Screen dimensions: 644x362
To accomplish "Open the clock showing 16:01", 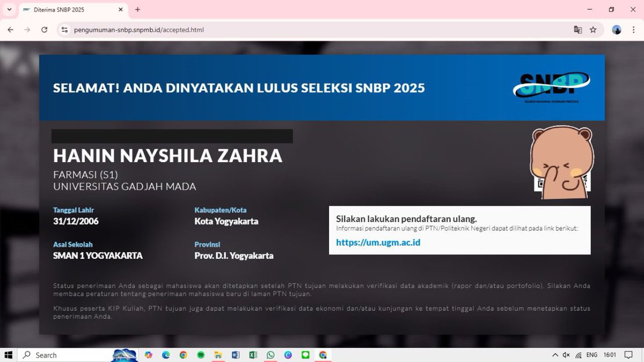I will click(609, 355).
